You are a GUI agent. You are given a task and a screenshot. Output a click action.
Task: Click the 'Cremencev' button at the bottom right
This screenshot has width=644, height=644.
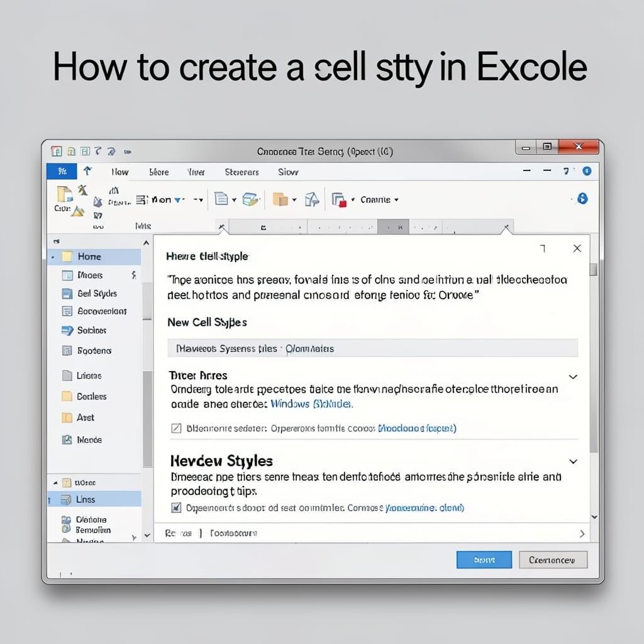(x=553, y=560)
